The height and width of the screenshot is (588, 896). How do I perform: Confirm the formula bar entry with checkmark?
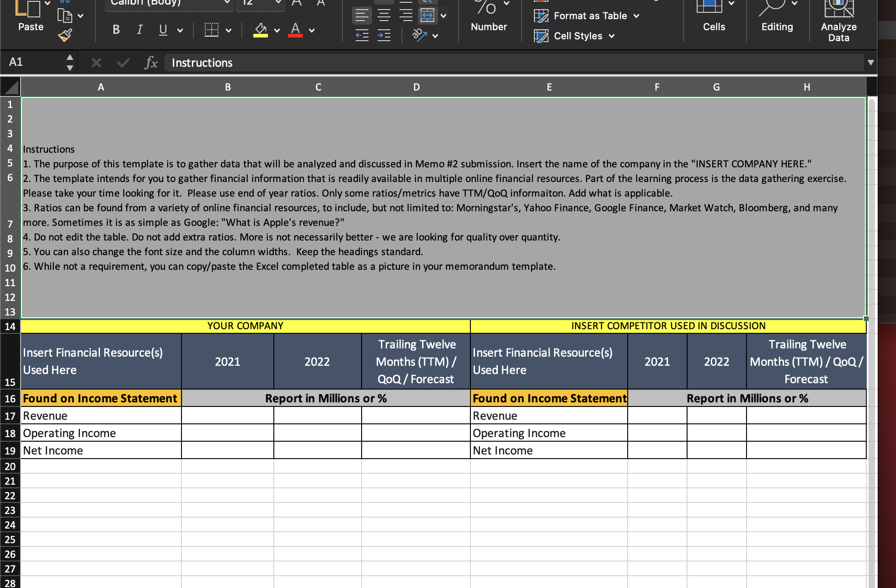[x=123, y=63]
